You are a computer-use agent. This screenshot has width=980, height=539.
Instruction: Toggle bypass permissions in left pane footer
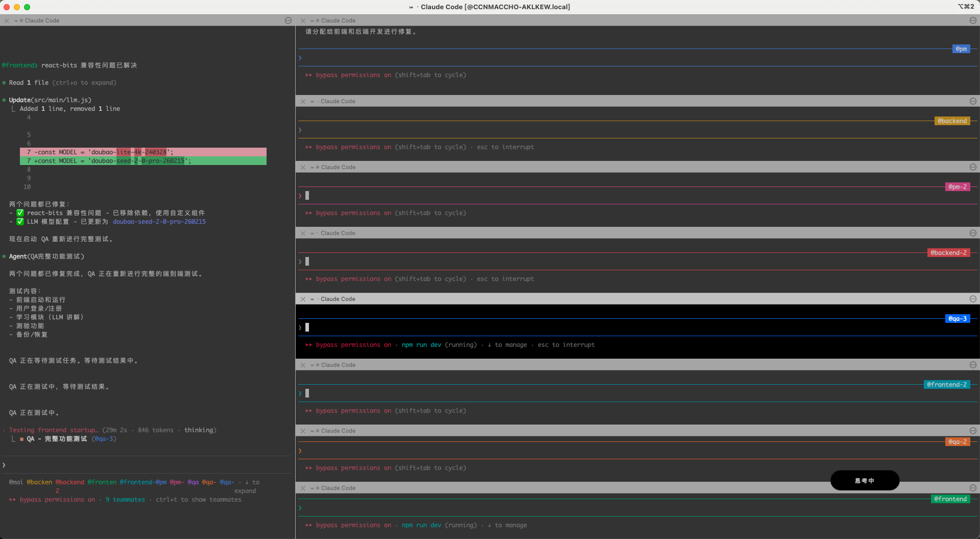pyautogui.click(x=57, y=500)
